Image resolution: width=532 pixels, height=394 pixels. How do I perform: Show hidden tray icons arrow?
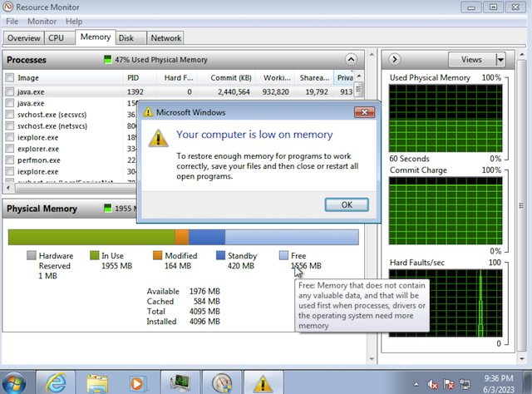click(x=416, y=385)
